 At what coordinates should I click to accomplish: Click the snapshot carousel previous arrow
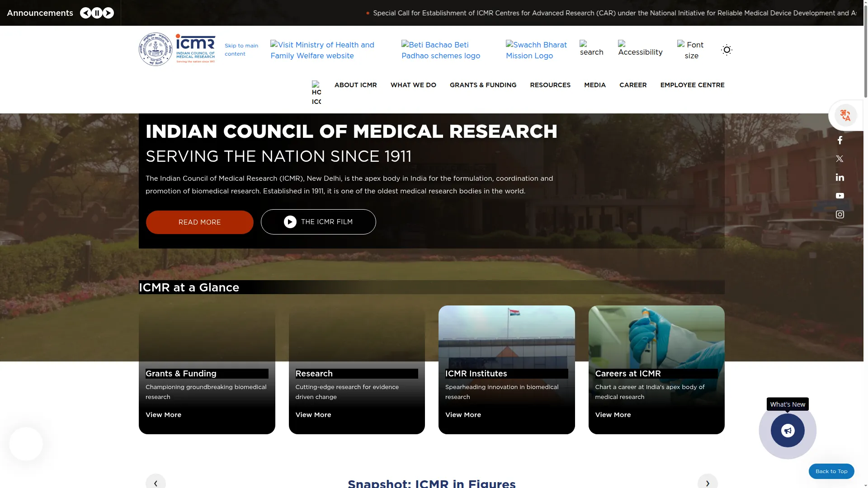(x=156, y=483)
